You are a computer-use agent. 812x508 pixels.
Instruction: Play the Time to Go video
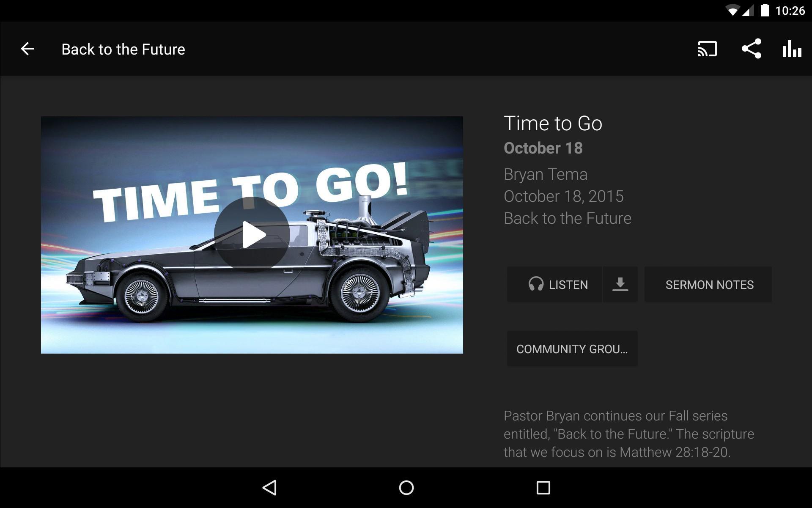[x=252, y=234]
